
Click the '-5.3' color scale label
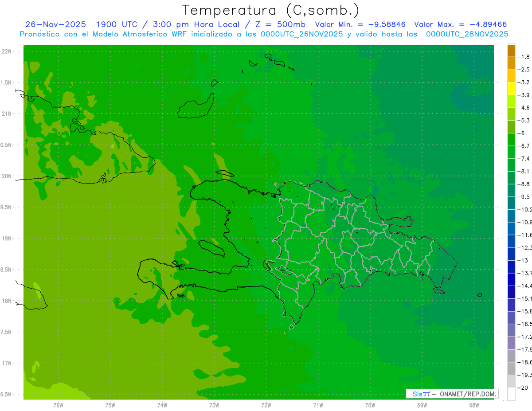524,121
